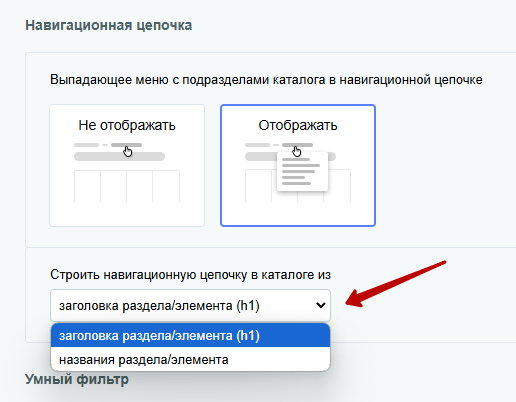Screen dimensions: 516x402
Task: Click the red arrow annotation
Action: 395,284
